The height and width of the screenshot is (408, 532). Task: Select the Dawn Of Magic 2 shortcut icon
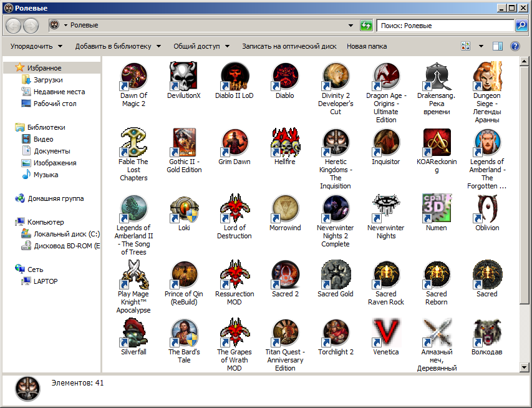(133, 76)
